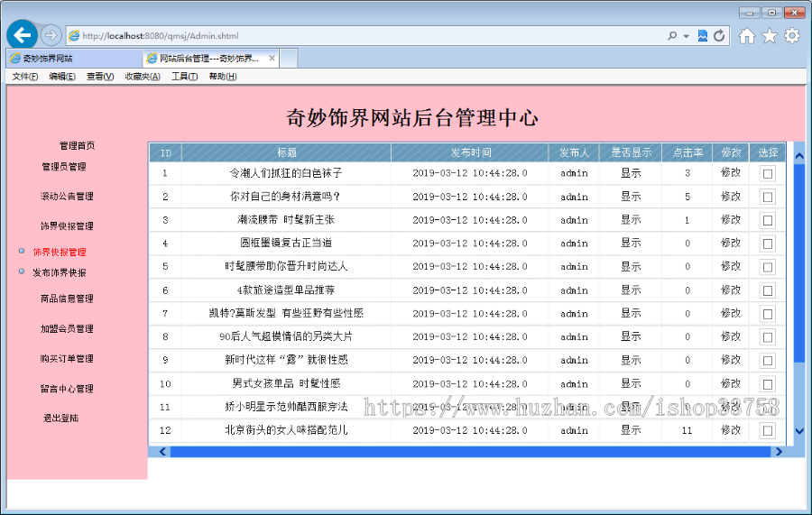The width and height of the screenshot is (812, 515).
Task: Go to 管理首页 in sidebar
Action: [x=78, y=145]
